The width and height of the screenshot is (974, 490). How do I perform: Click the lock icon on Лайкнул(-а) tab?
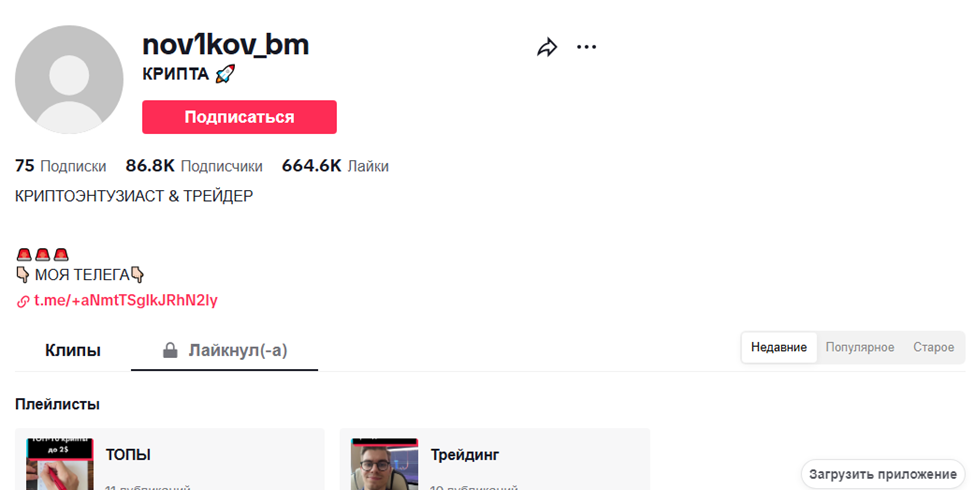tap(170, 351)
